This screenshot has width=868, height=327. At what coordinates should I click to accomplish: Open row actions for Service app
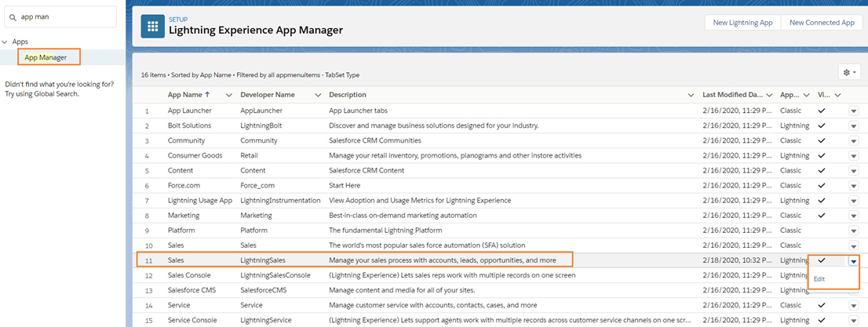[x=854, y=305]
